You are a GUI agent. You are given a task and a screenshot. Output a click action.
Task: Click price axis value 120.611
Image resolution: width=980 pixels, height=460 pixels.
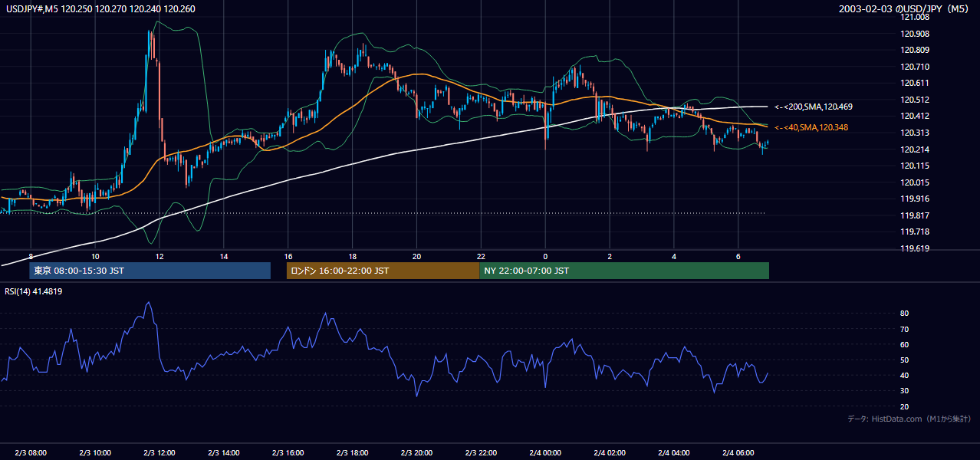point(916,83)
